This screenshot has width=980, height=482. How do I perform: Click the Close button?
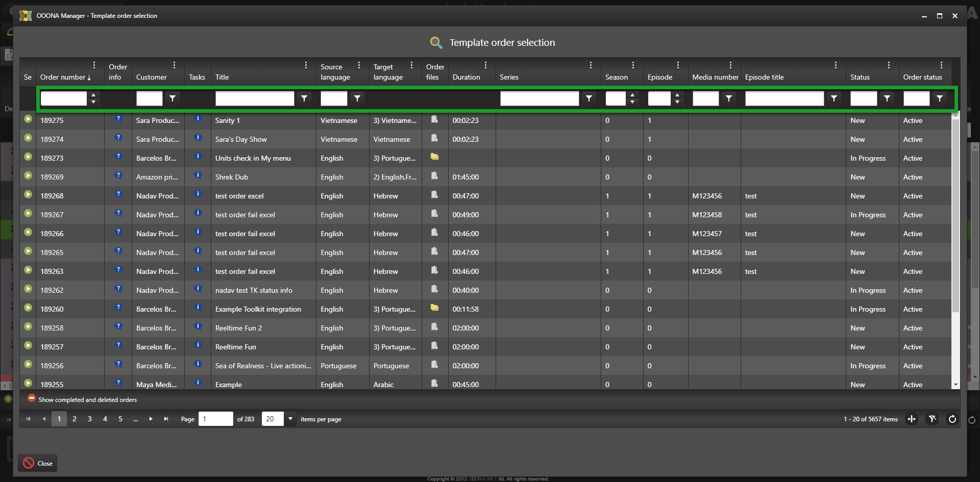[x=38, y=463]
